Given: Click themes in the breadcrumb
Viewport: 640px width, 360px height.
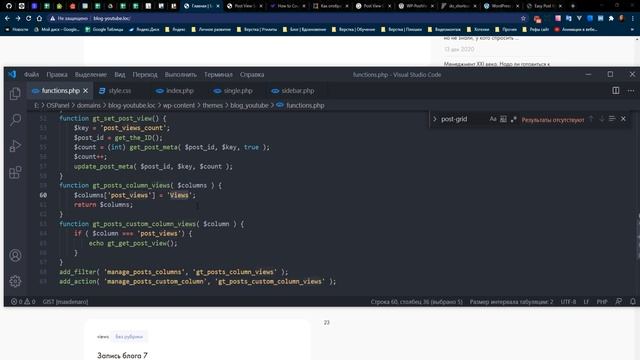Looking at the screenshot, I should tap(213, 105).
